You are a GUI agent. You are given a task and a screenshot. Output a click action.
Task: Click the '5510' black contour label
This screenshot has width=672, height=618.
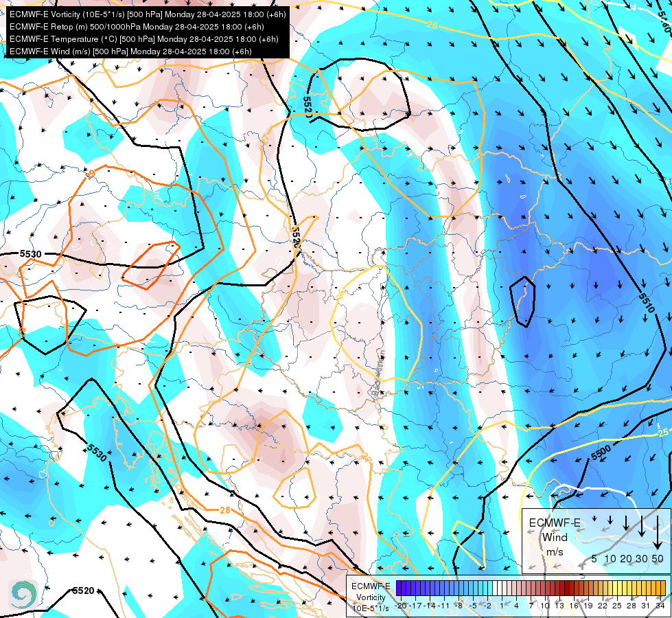647,302
